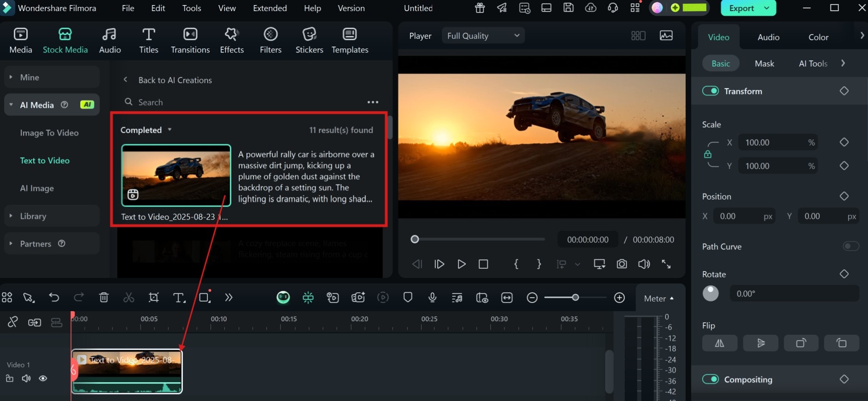Stop playback with the square button

[483, 264]
